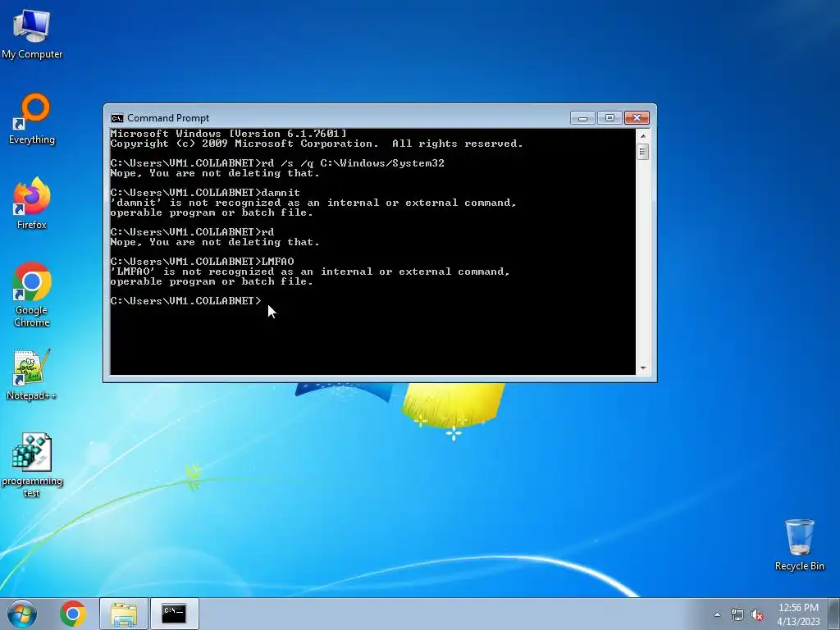This screenshot has width=840, height=630.
Task: Click 'Microsoft Windows [Version 6.1.7601]' line
Action: (x=229, y=134)
